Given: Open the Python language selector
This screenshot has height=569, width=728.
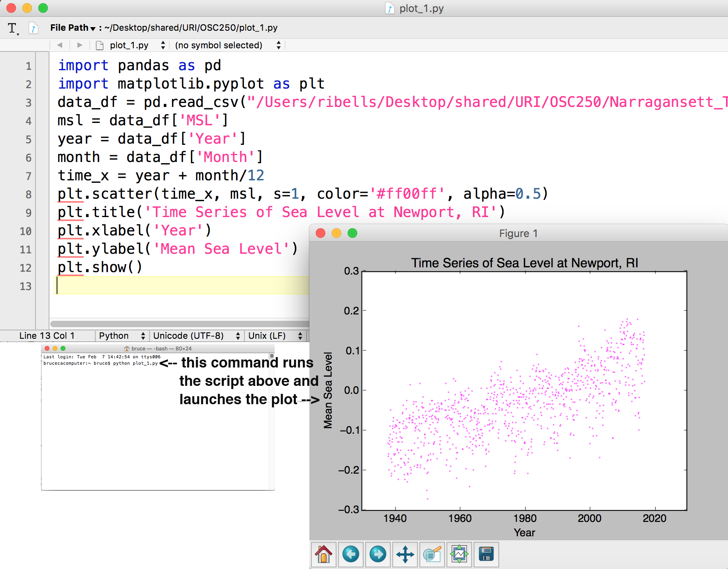Looking at the screenshot, I should tap(122, 336).
